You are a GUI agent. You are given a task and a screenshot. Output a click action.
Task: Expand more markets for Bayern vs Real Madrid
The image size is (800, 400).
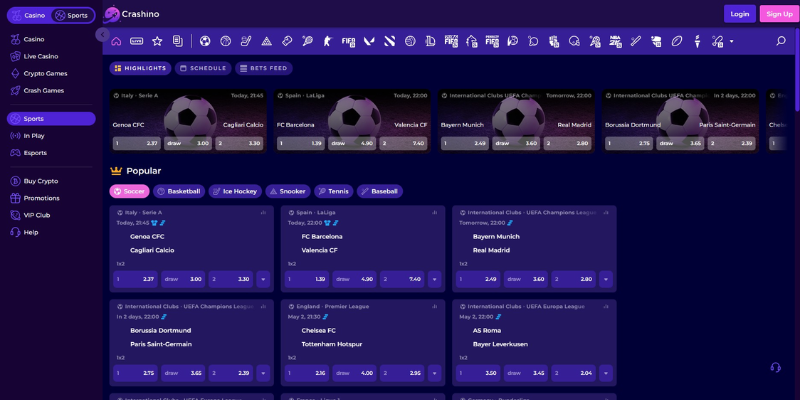tap(606, 279)
